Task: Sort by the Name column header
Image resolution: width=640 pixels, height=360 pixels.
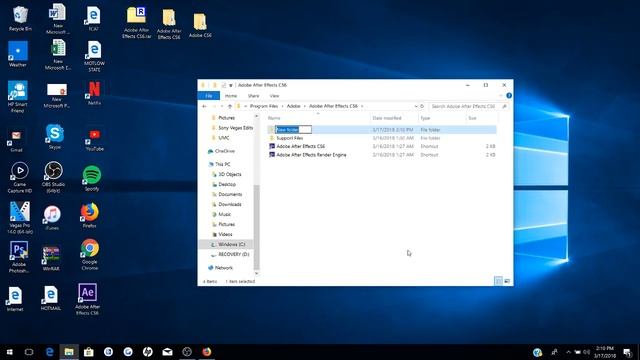Action: (x=318, y=118)
